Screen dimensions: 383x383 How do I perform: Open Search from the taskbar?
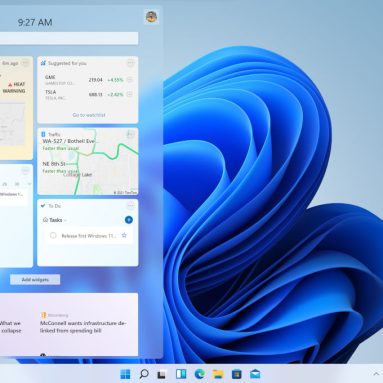tap(144, 374)
